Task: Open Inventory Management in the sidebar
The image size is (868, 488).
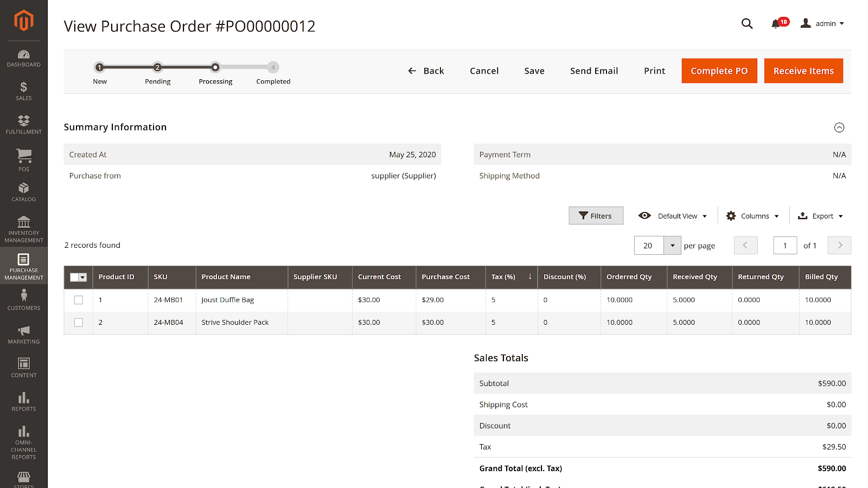Action: [x=23, y=229]
